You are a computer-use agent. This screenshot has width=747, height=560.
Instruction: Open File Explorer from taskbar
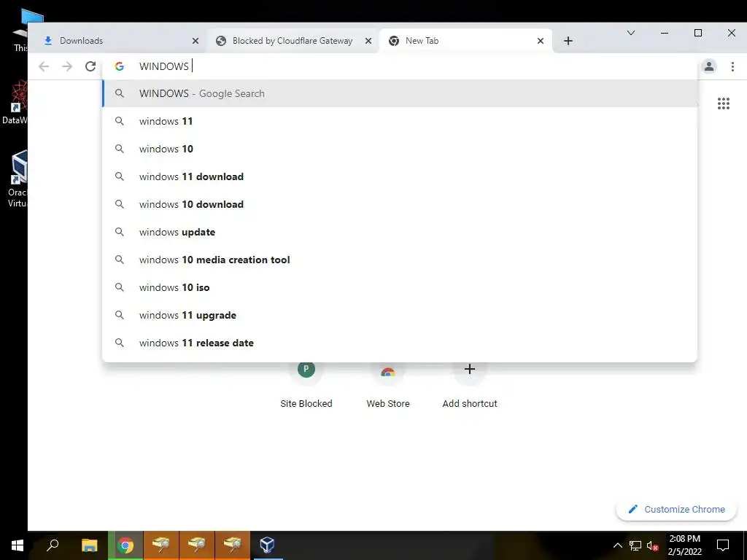click(89, 545)
